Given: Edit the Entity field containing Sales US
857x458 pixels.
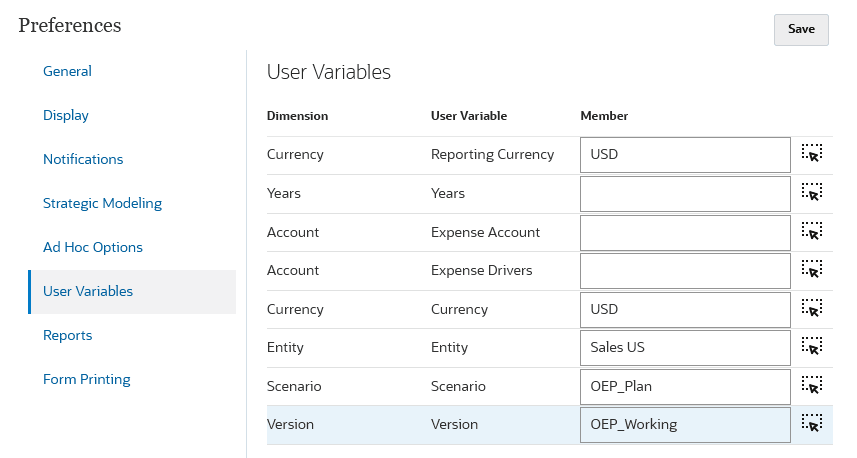Looking at the screenshot, I should (x=685, y=347).
